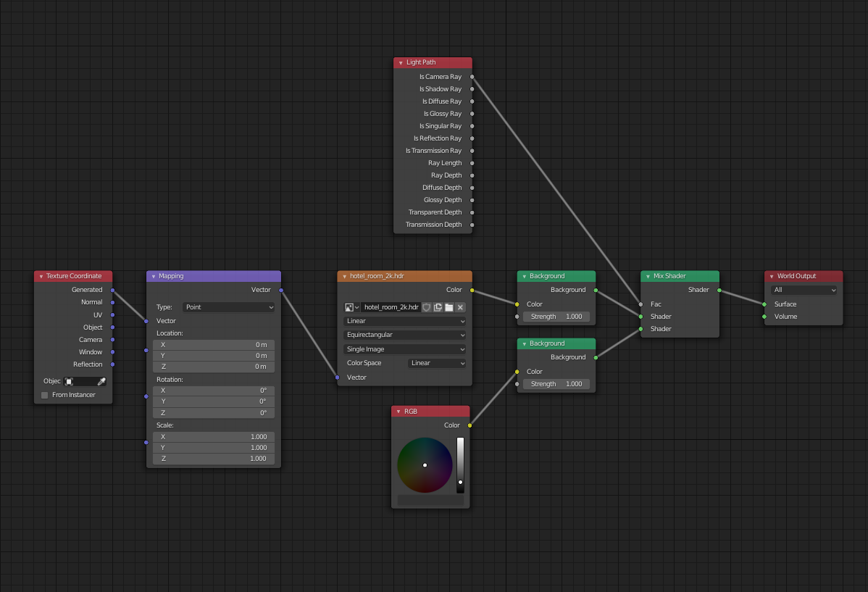Image resolution: width=868 pixels, height=592 pixels.
Task: Collapse the Mapping node
Action: tap(154, 276)
